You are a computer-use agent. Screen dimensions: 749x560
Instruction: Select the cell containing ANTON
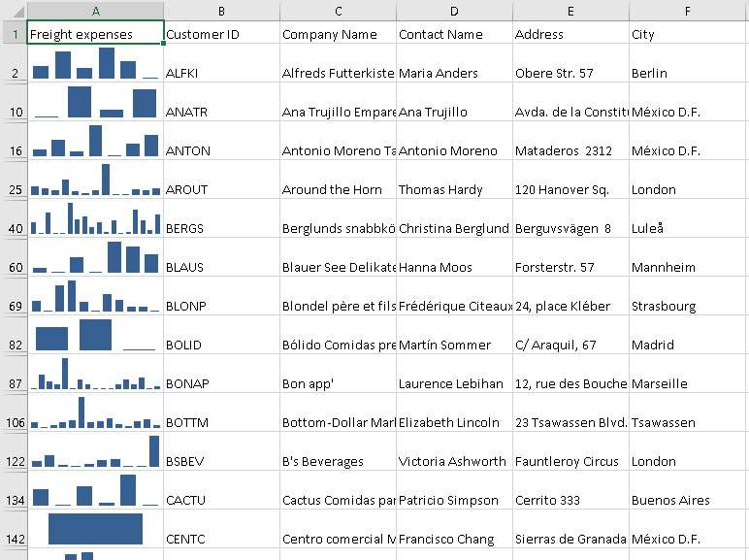point(221,150)
